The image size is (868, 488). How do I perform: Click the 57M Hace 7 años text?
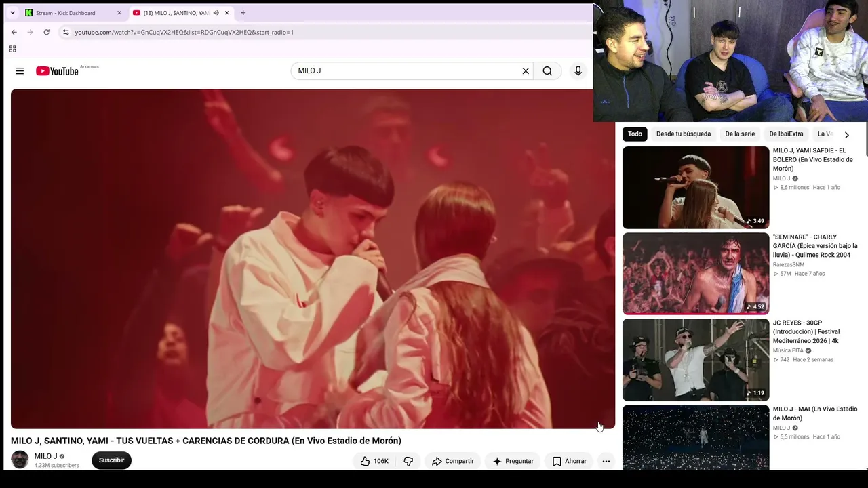click(x=803, y=274)
